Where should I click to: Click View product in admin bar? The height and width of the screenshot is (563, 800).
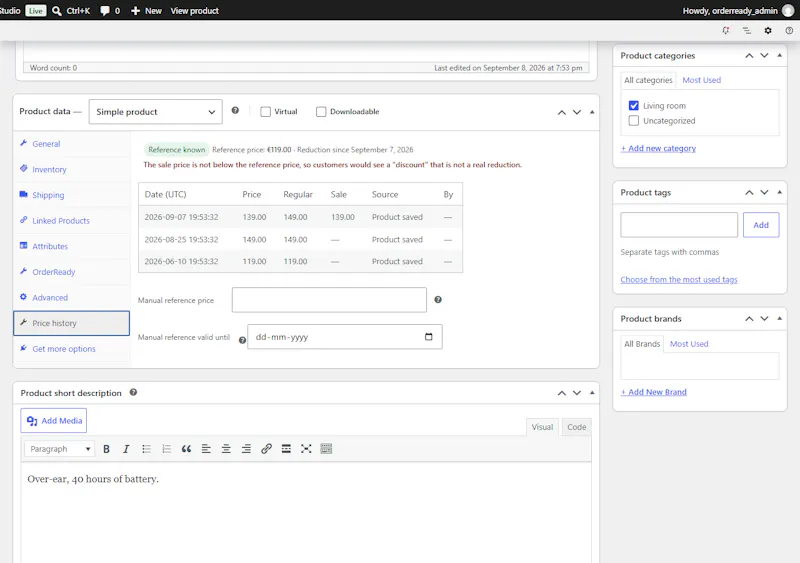pos(194,11)
